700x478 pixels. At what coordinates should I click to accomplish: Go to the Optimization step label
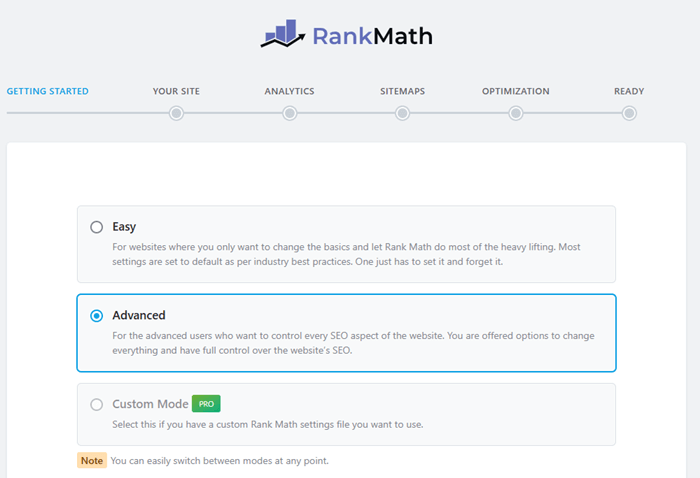point(516,91)
